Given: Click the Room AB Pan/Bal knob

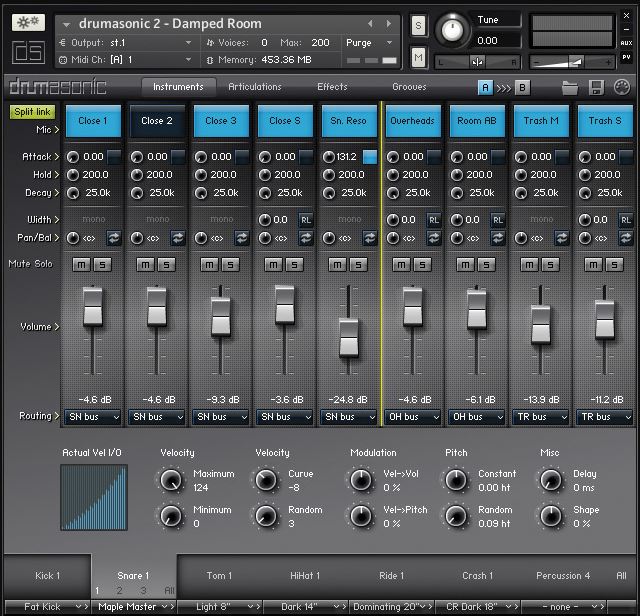Looking at the screenshot, I should point(457,238).
